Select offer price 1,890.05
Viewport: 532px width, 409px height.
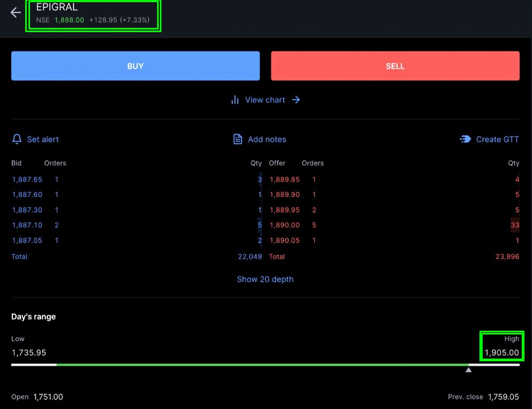[x=285, y=241]
